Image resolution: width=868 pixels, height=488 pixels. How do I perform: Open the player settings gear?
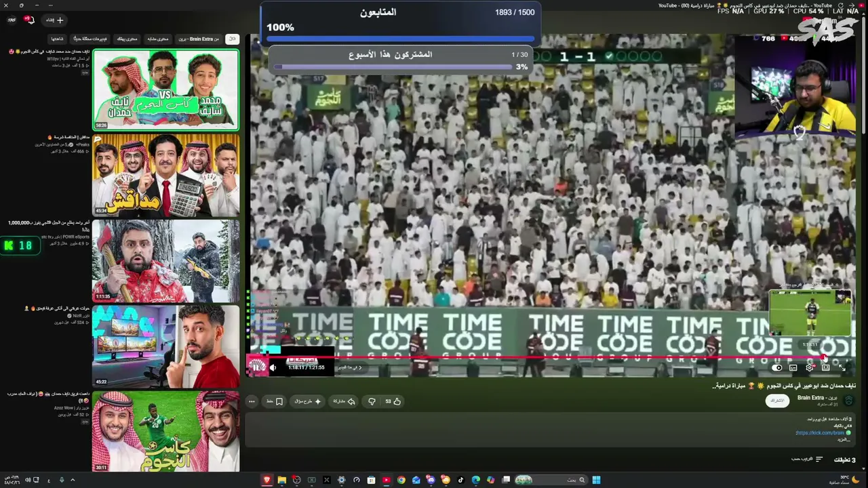[x=810, y=367]
